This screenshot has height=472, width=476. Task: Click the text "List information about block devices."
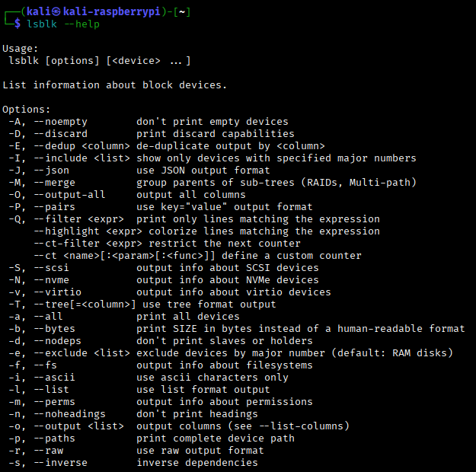pos(114,85)
